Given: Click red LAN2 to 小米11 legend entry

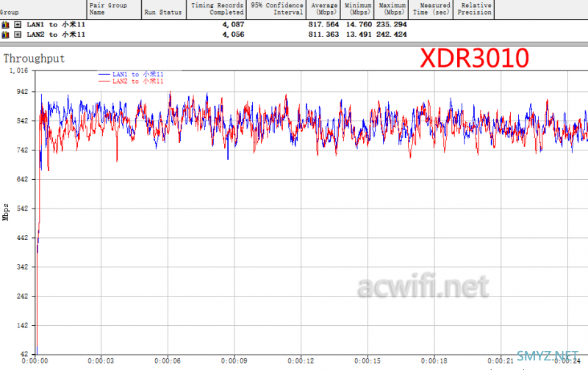Looking at the screenshot, I should [x=131, y=81].
